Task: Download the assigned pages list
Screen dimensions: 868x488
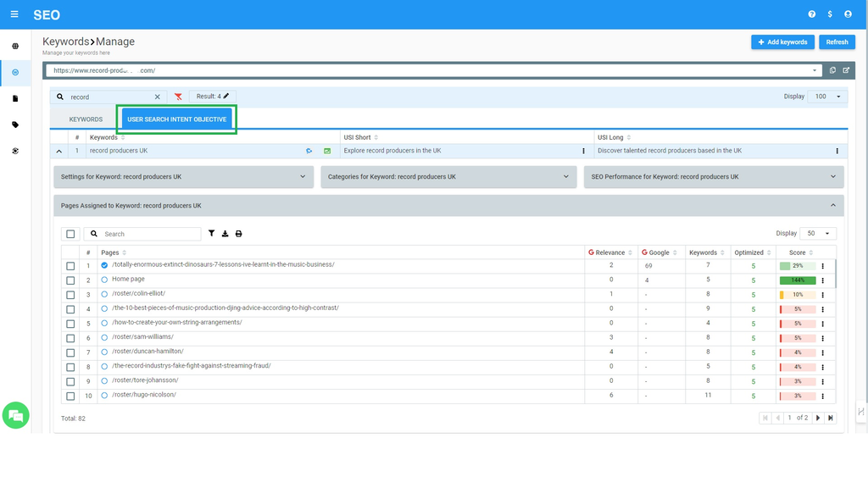Action: 225,234
